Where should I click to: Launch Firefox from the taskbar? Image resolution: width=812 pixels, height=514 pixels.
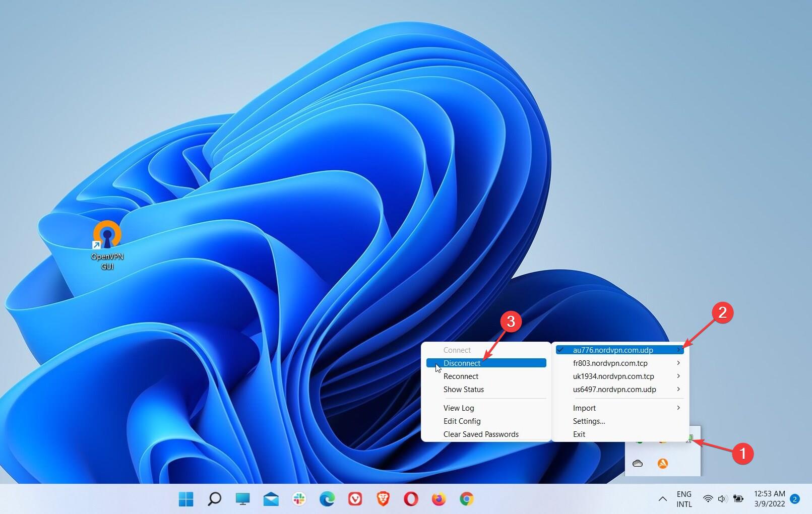pyautogui.click(x=439, y=499)
